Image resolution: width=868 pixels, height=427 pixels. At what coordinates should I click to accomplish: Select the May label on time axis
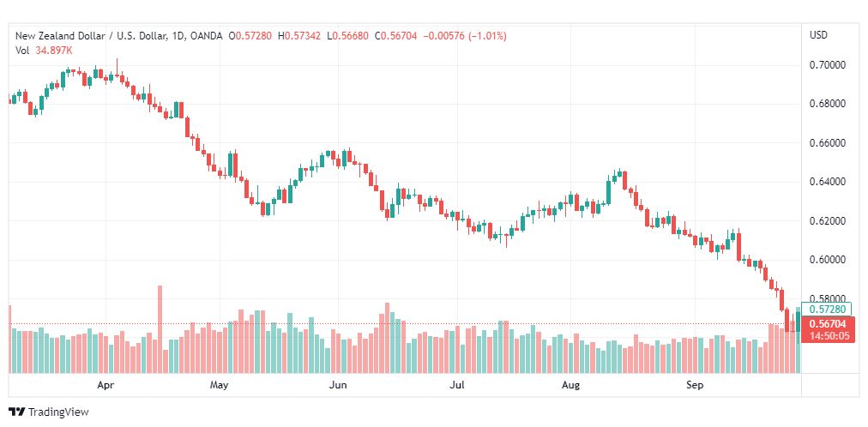[x=220, y=385]
